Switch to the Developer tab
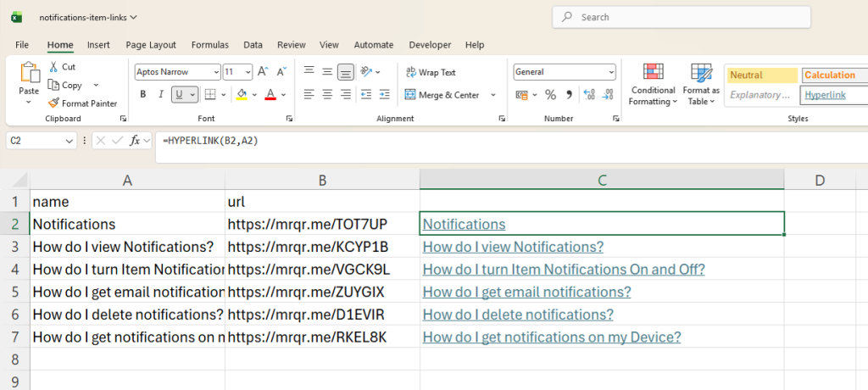The image size is (868, 390). [x=430, y=45]
